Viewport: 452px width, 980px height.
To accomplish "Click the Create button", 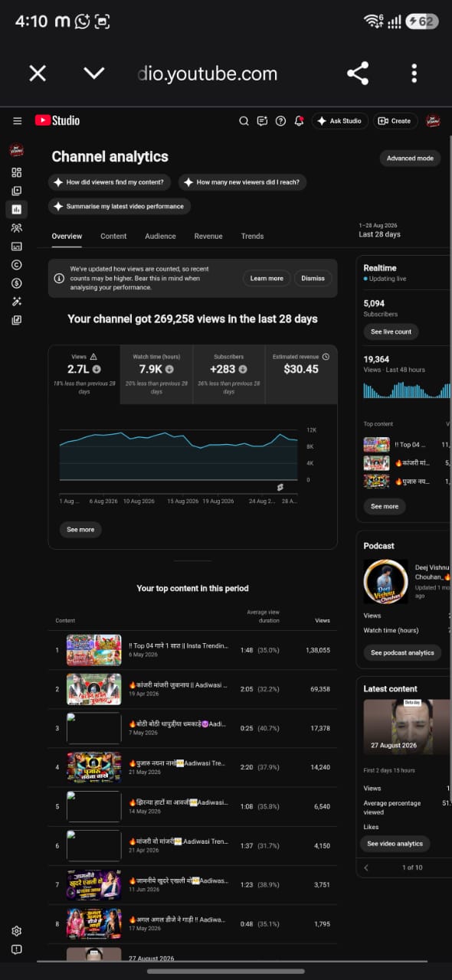I will point(395,121).
